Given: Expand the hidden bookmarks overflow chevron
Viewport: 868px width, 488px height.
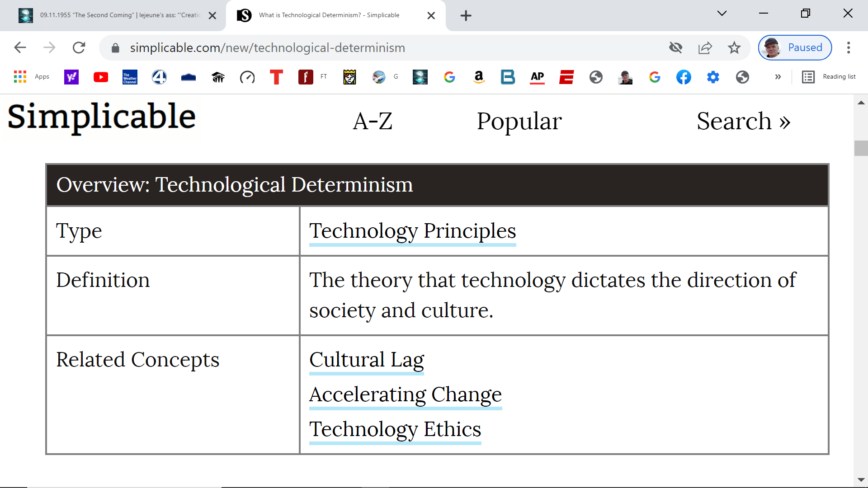Looking at the screenshot, I should (x=778, y=77).
